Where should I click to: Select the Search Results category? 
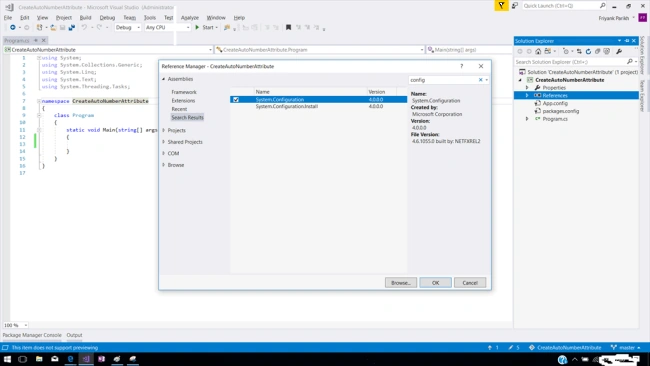pos(187,117)
